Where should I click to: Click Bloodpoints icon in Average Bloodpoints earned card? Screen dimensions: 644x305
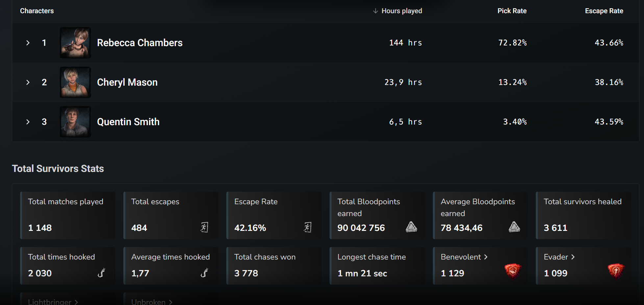click(514, 227)
